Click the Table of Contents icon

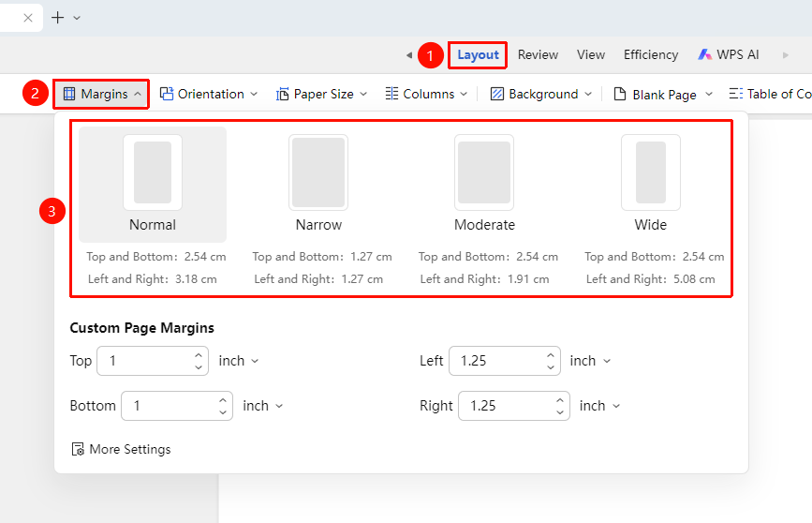[x=736, y=94]
